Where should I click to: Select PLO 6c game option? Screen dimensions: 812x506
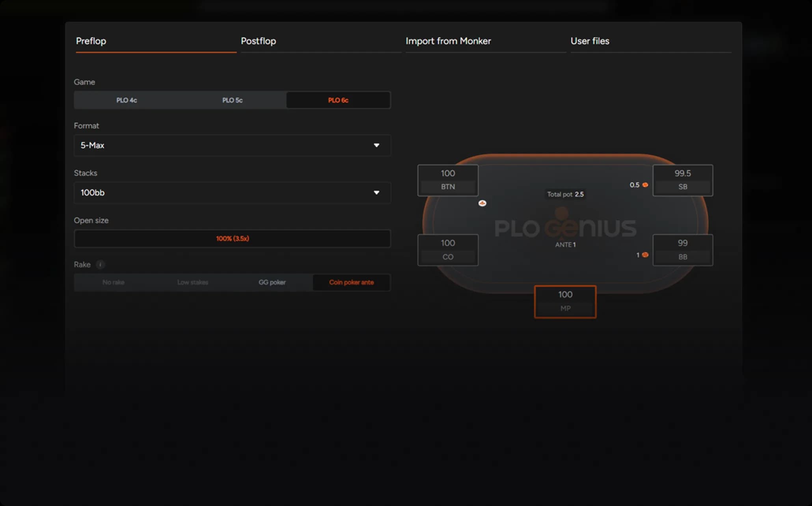click(338, 100)
